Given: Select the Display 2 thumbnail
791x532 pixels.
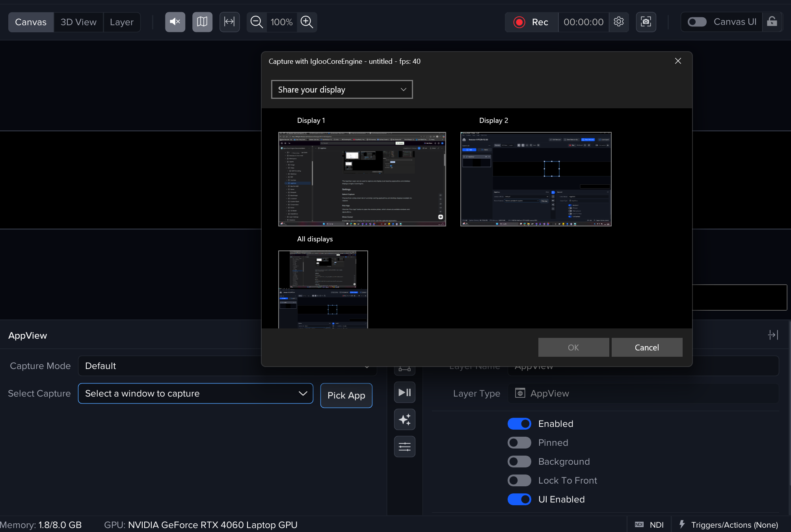Looking at the screenshot, I should [x=536, y=179].
